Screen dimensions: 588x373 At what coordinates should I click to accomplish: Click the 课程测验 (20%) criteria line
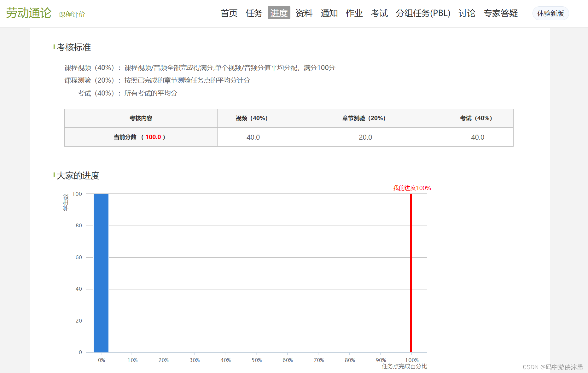[x=157, y=80]
